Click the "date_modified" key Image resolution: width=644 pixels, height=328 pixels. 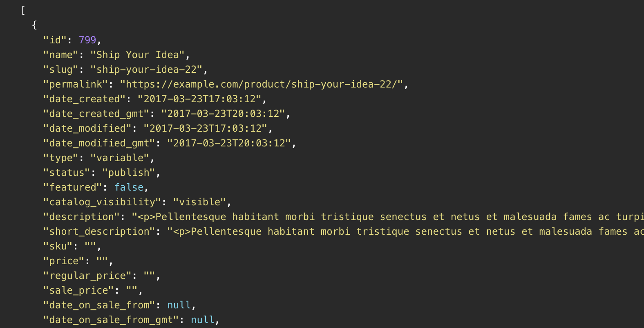coord(87,128)
